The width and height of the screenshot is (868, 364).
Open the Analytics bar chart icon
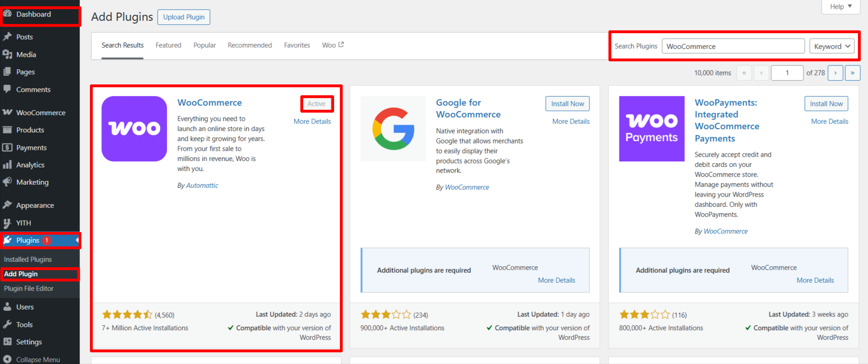7,165
